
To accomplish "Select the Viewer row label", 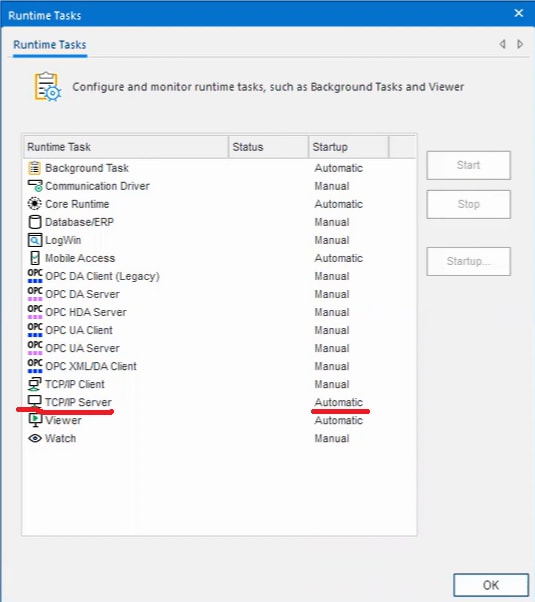I will click(x=63, y=421).
